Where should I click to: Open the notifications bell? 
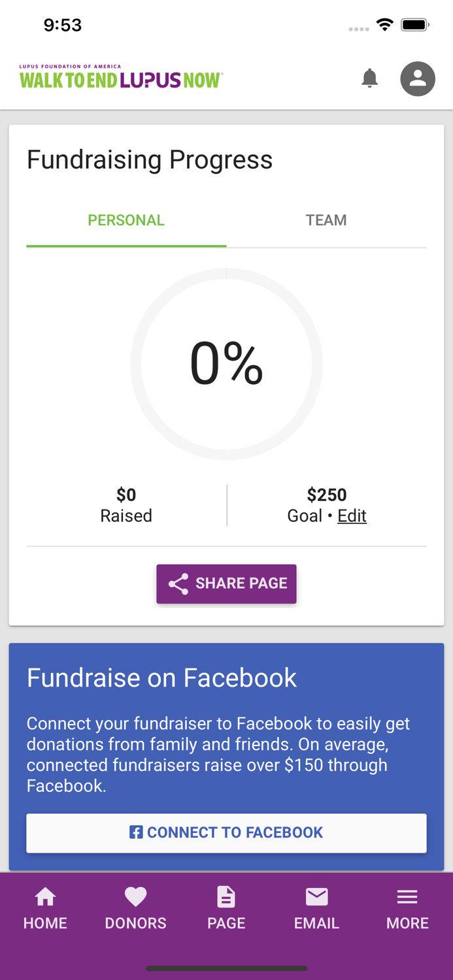pyautogui.click(x=369, y=78)
